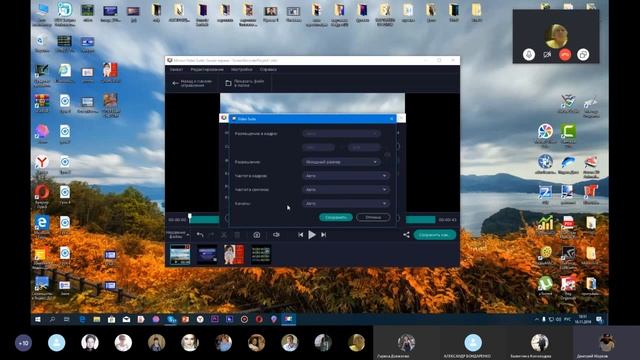Click the green Сохранить как button

coord(434,235)
